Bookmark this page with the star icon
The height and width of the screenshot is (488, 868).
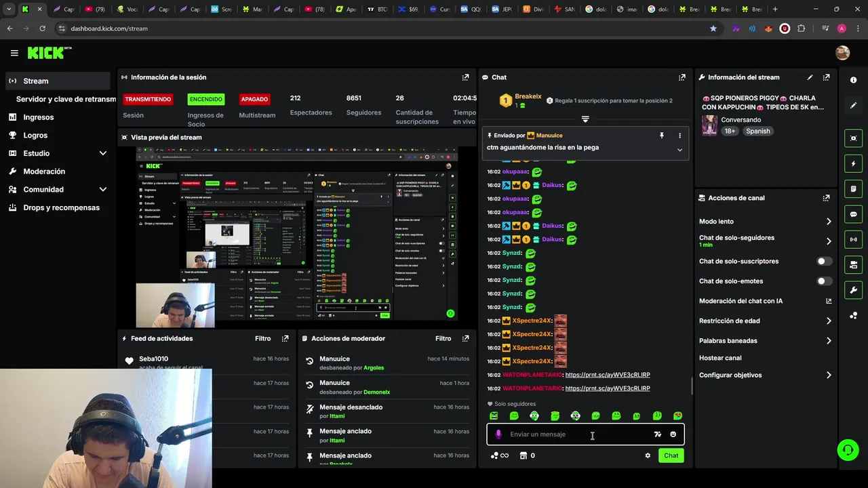713,28
